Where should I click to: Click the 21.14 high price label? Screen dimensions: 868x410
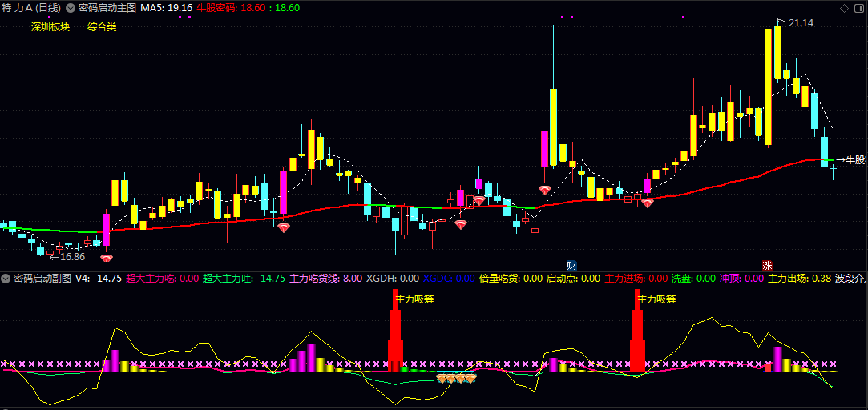[x=801, y=23]
